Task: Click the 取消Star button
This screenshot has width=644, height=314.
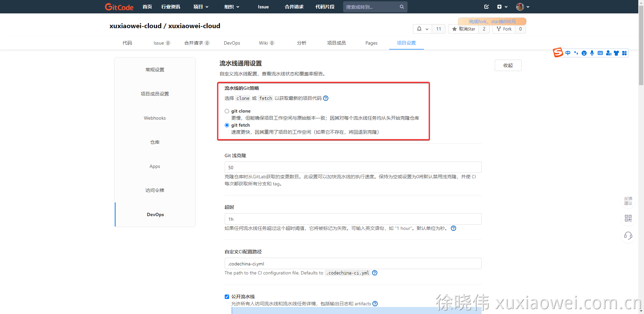Action: (464, 29)
